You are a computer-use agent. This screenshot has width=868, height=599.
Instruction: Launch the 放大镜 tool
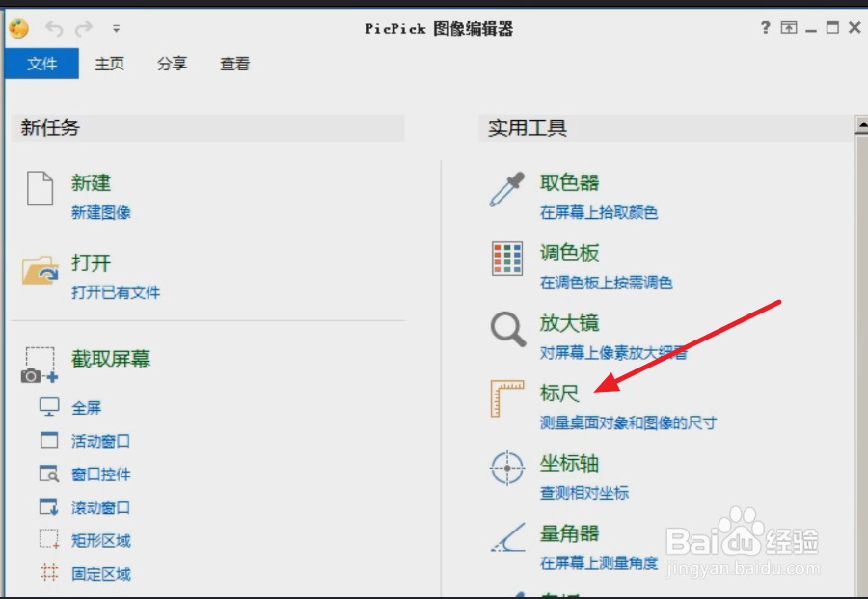[570, 323]
